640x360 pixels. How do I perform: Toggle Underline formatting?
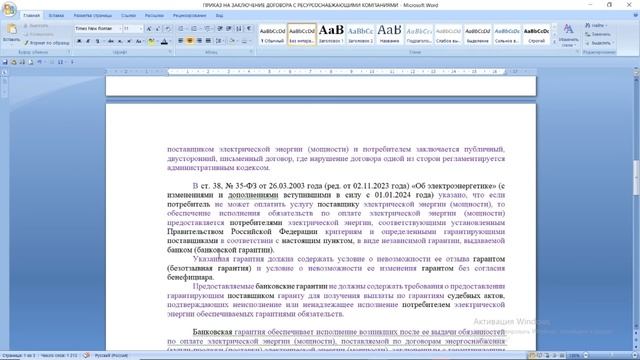(x=97, y=41)
